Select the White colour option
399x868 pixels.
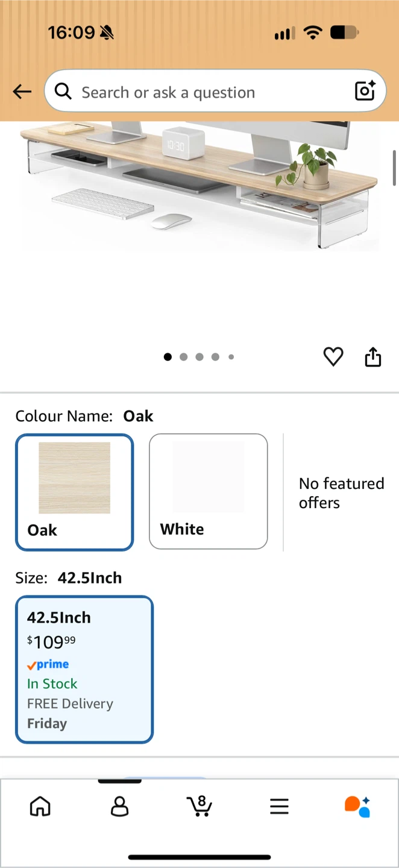pyautogui.click(x=209, y=491)
